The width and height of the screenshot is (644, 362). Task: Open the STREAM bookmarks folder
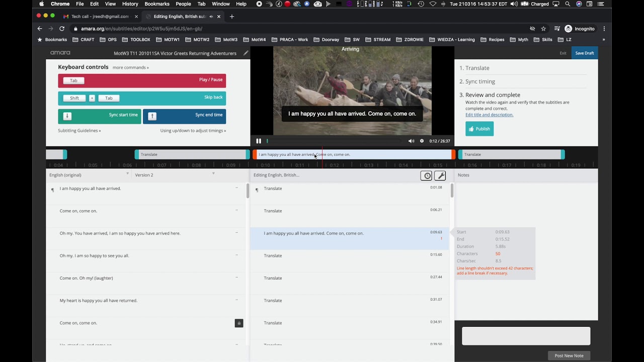(378, 40)
